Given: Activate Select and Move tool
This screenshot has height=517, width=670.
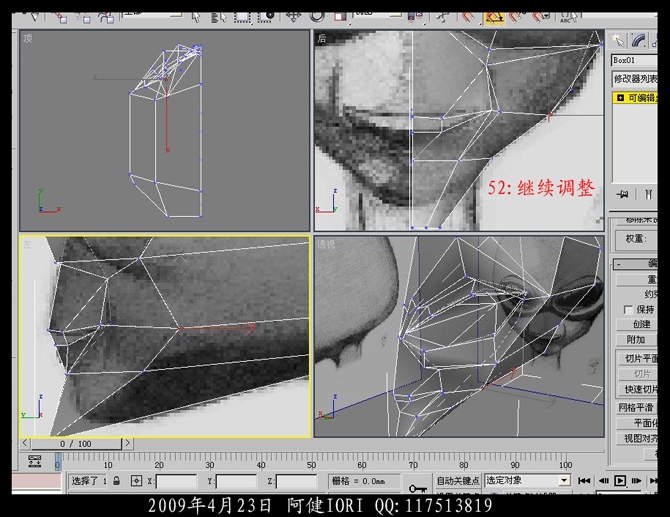Looking at the screenshot, I should point(294,17).
